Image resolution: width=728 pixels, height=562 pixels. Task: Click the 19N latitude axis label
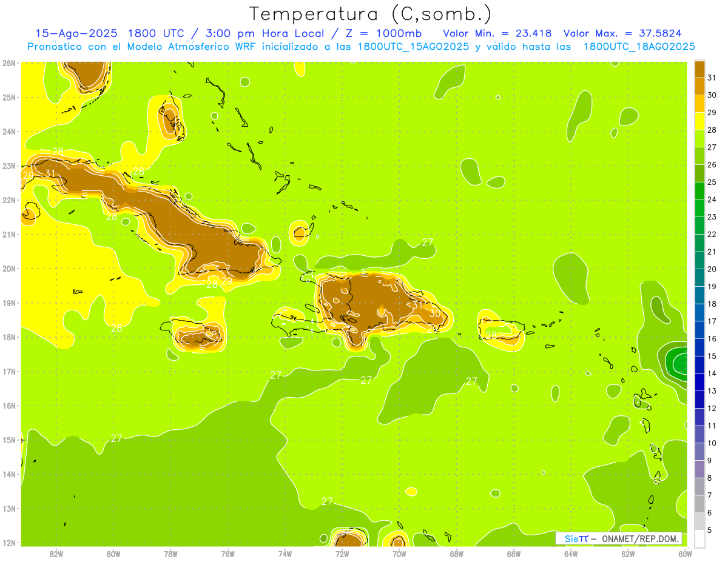pos(9,303)
